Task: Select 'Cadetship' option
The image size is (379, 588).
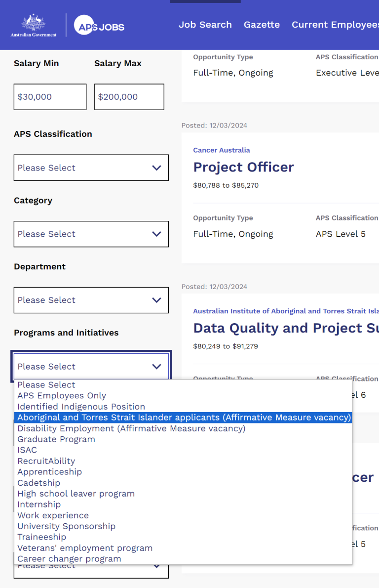Action: point(183,483)
